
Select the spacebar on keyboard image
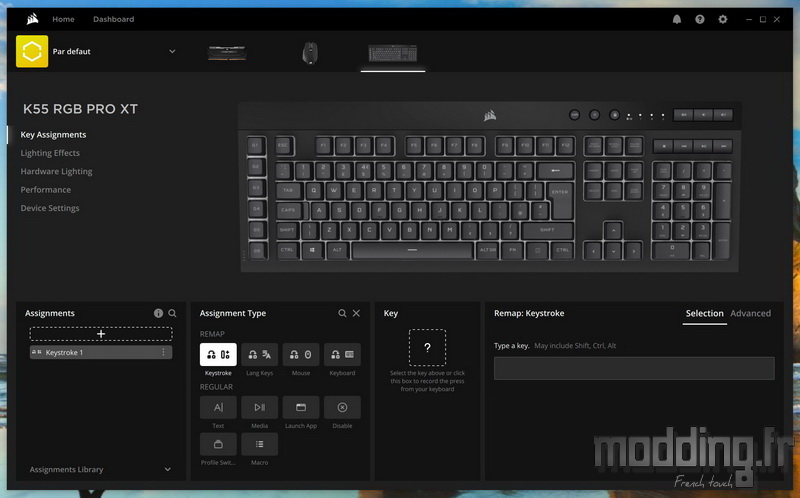[412, 251]
